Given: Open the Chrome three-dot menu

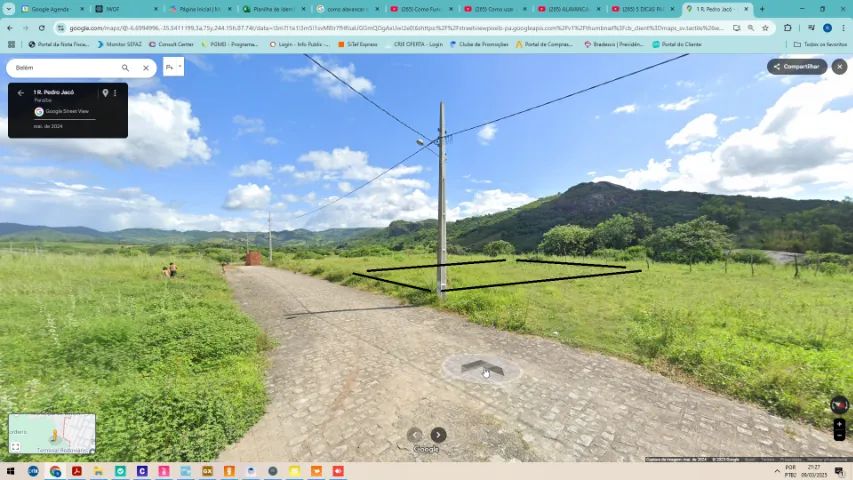Looking at the screenshot, I should [x=843, y=28].
